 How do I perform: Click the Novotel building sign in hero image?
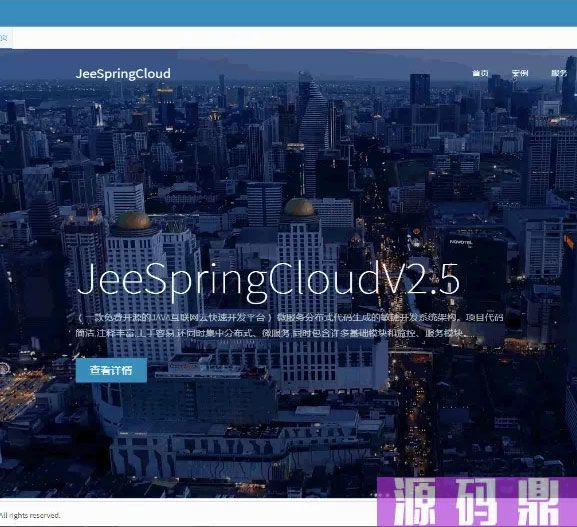tap(461, 242)
